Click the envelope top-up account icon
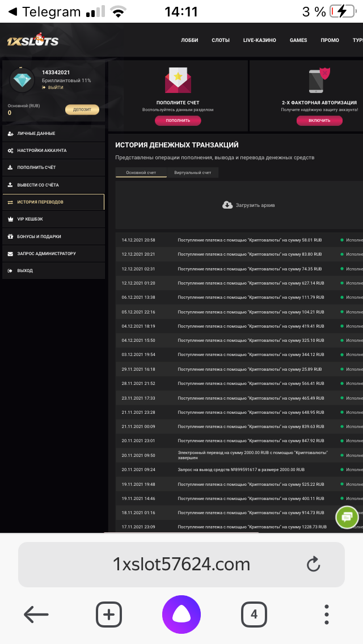The height and width of the screenshot is (644, 363). pyautogui.click(x=178, y=80)
